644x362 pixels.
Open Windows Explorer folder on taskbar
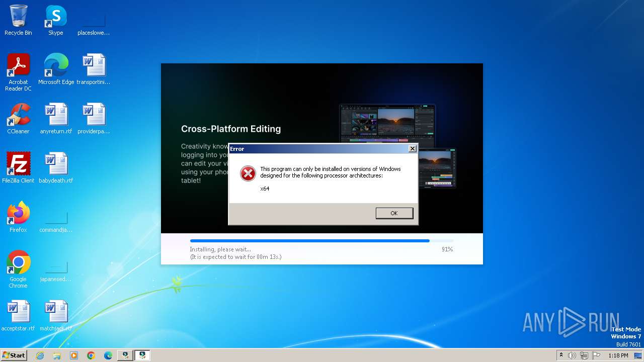[57, 355]
